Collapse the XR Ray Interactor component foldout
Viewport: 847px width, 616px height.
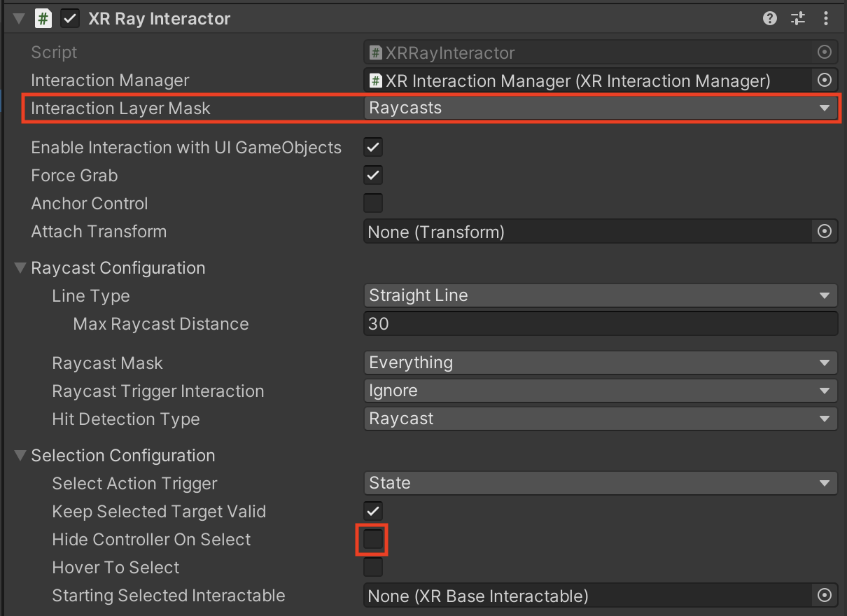pos(19,19)
